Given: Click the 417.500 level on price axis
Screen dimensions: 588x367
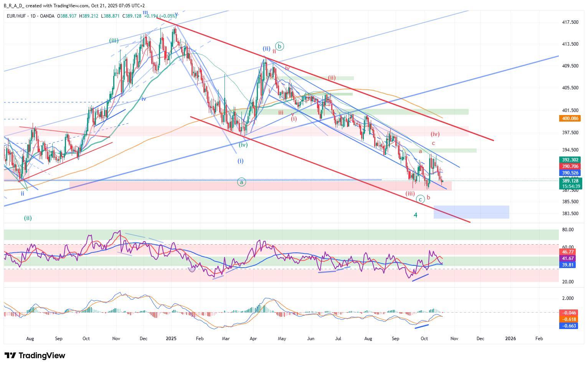Looking at the screenshot, I should (x=570, y=22).
